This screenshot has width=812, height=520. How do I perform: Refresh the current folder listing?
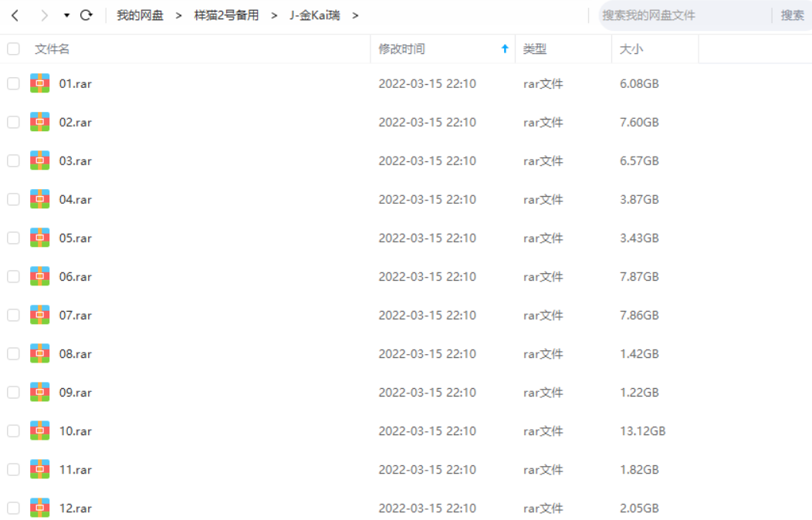point(86,15)
